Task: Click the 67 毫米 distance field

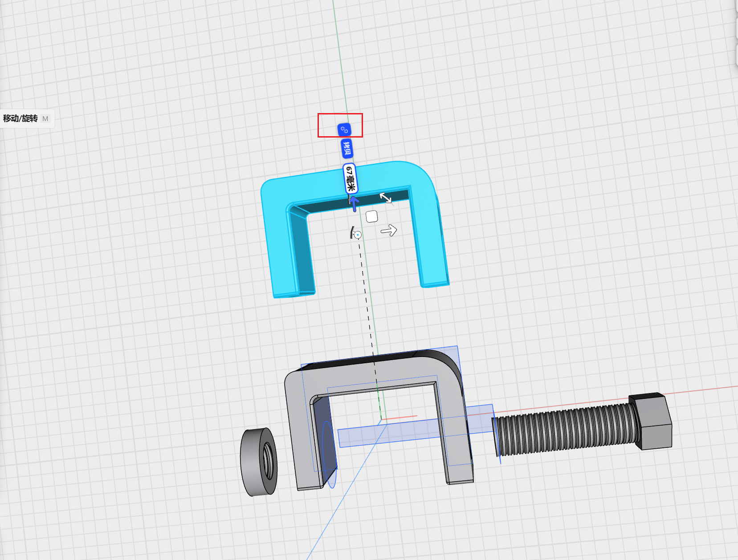Action: (x=350, y=178)
